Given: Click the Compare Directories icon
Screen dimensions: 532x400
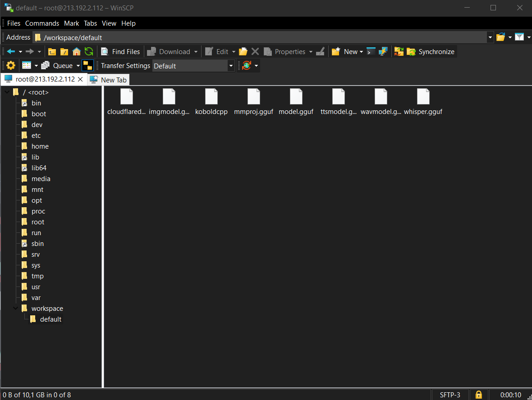Looking at the screenshot, I should click(399, 51).
